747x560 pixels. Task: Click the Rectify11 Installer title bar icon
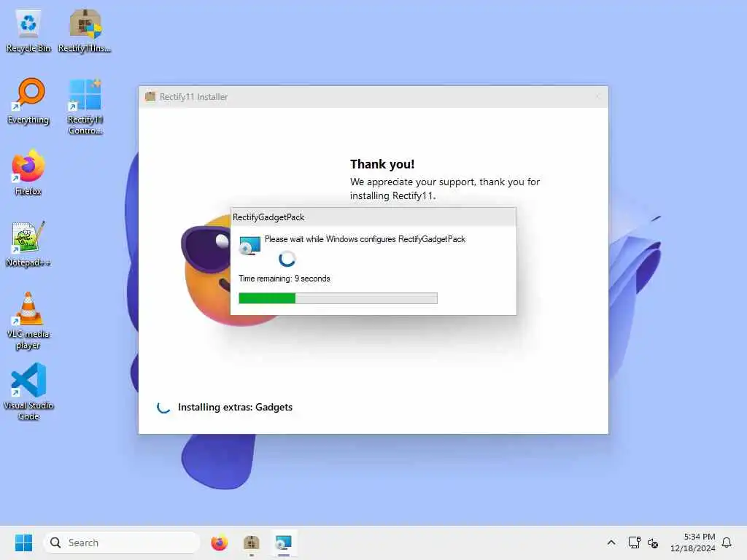[x=150, y=96]
